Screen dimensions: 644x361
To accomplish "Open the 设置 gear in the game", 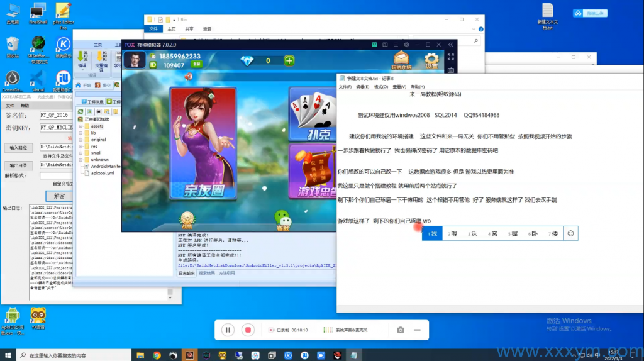I will (431, 60).
